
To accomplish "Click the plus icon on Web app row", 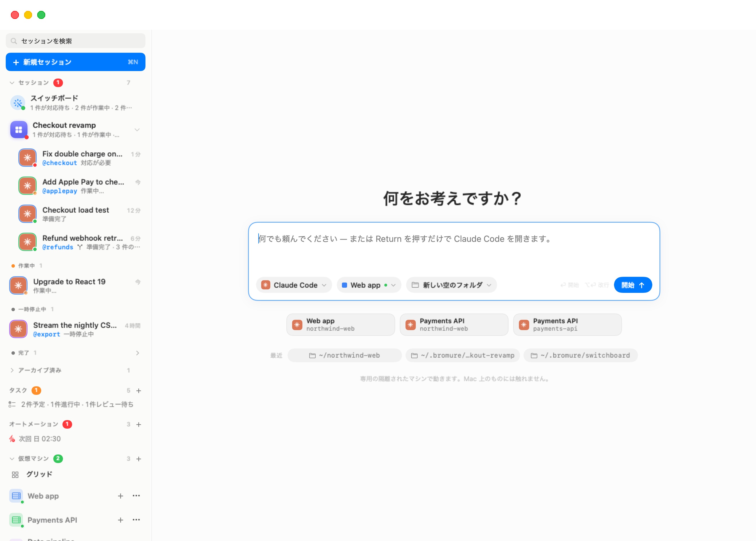I will click(121, 496).
